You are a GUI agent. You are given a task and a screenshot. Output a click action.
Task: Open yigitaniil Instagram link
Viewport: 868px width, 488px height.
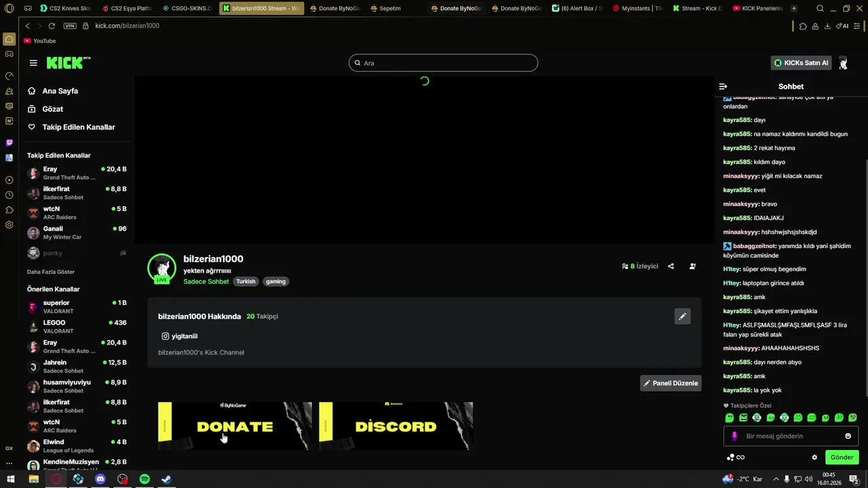point(180,336)
